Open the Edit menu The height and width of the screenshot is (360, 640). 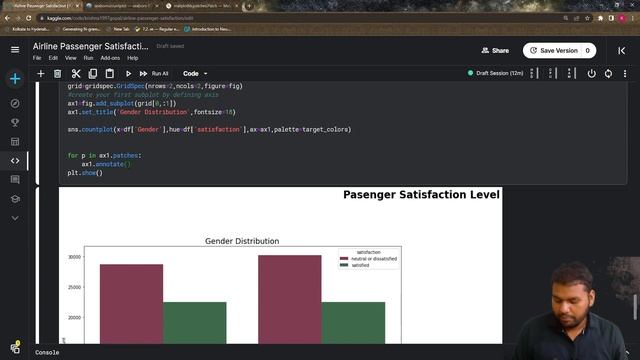pyautogui.click(x=53, y=58)
